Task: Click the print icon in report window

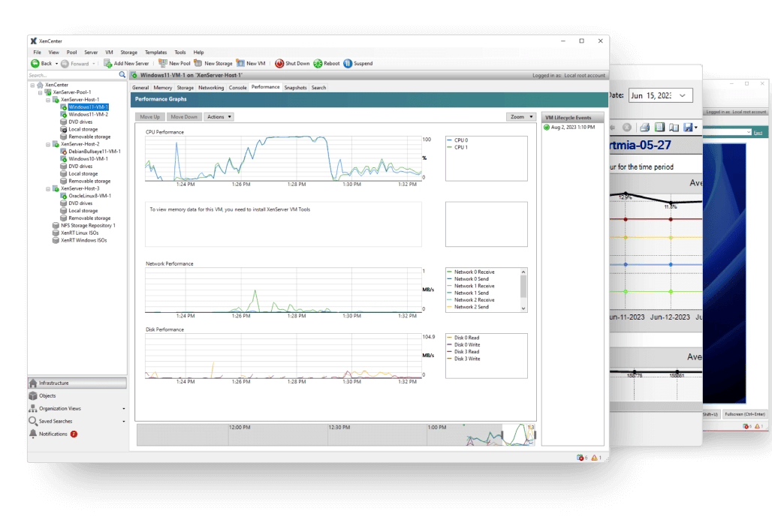Action: 644,128
